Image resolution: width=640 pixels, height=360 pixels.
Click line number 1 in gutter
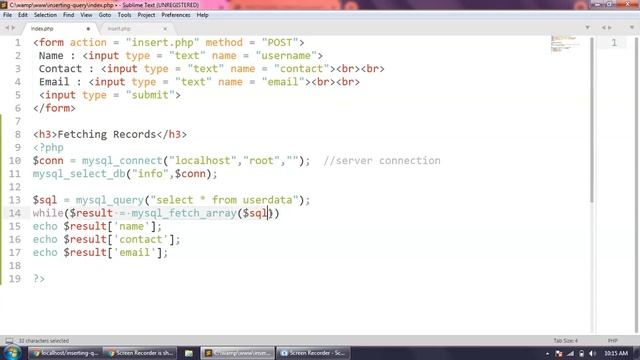[x=18, y=42]
